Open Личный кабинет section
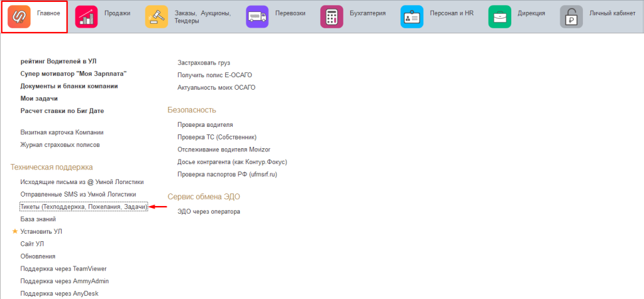The image size is (644, 299). pos(613,13)
